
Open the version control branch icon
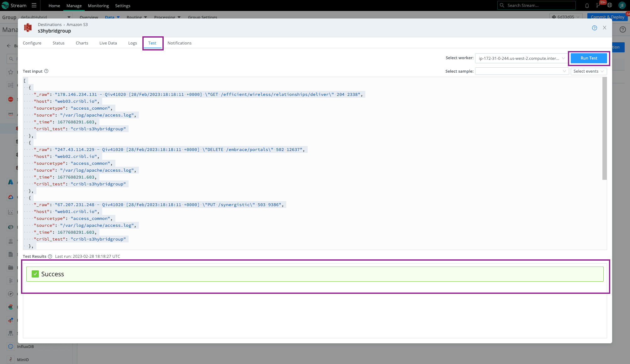(x=598, y=5)
